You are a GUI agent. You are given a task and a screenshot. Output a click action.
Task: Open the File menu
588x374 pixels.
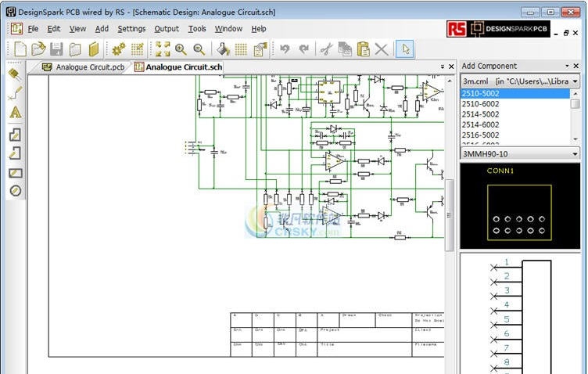pyautogui.click(x=33, y=29)
